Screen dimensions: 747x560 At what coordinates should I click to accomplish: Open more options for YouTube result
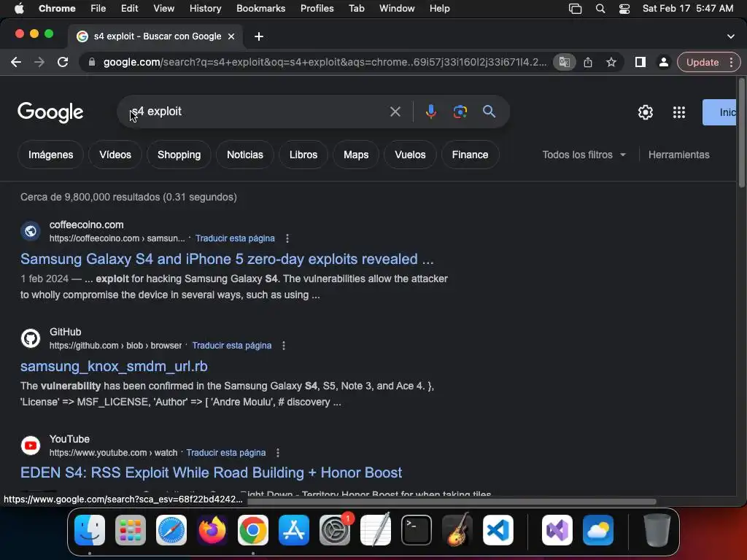[278, 452]
